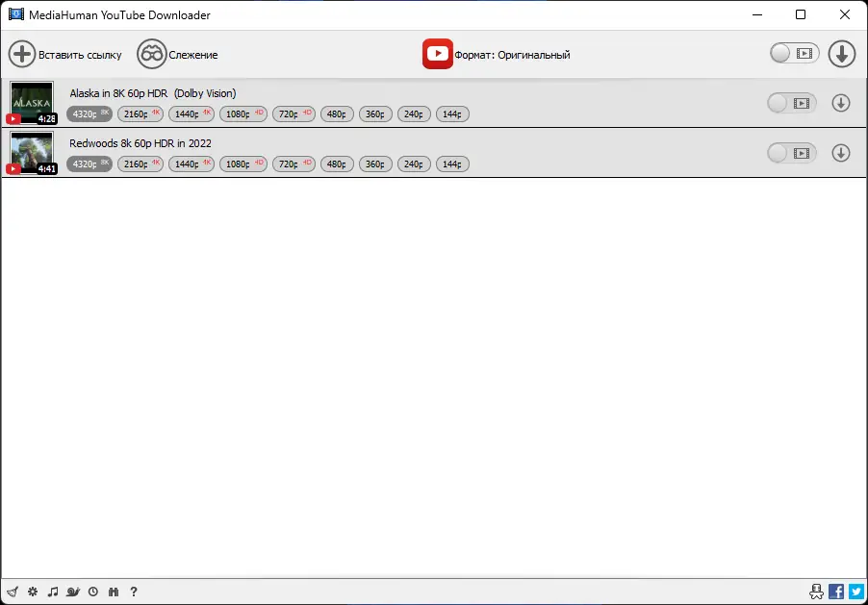
Task: Start downloading all via main download arrow
Action: click(841, 54)
